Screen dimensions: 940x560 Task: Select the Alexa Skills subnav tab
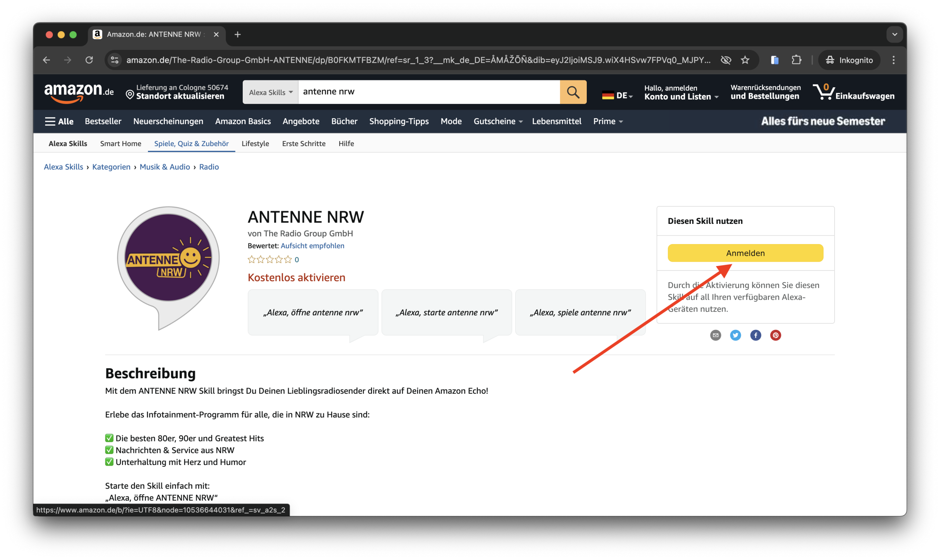click(x=68, y=144)
